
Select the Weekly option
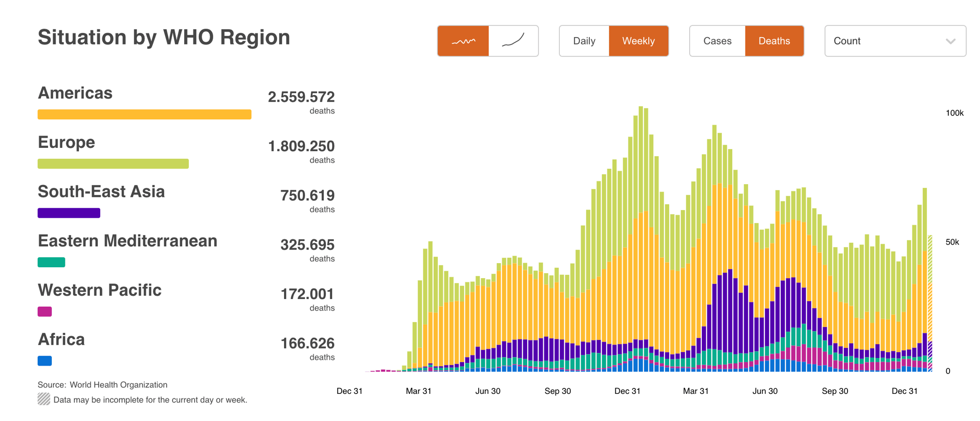[638, 41]
